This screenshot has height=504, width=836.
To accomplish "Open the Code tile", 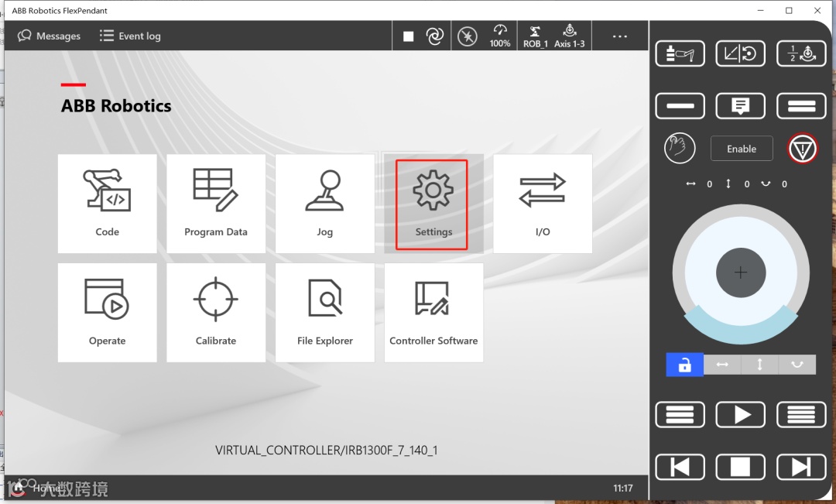I will [107, 204].
